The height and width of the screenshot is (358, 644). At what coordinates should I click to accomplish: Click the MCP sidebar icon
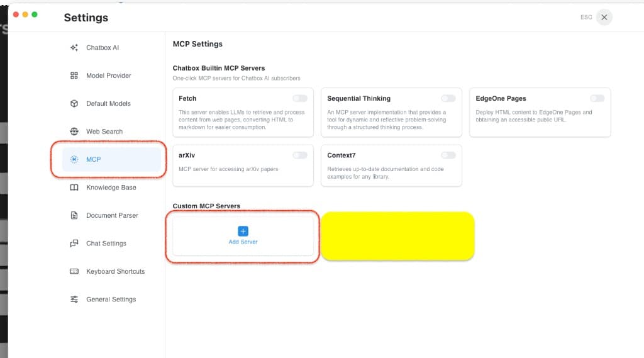pos(74,159)
